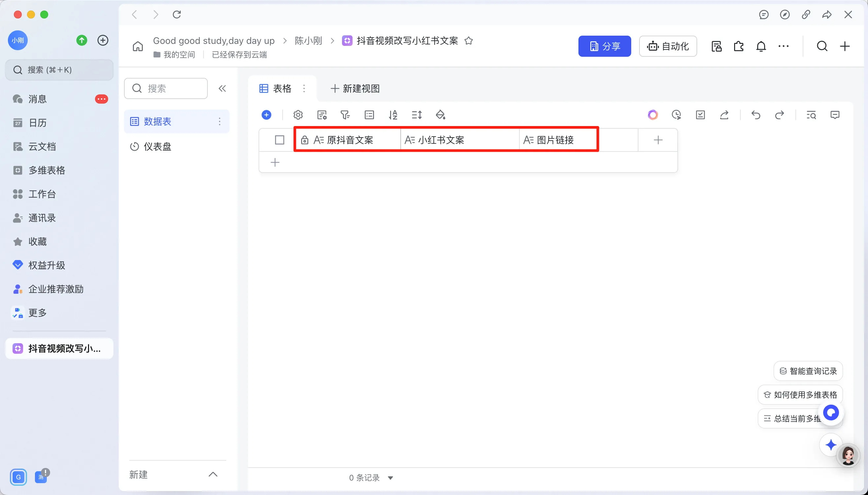
Task: Open the notification bell icon
Action: pos(761,46)
